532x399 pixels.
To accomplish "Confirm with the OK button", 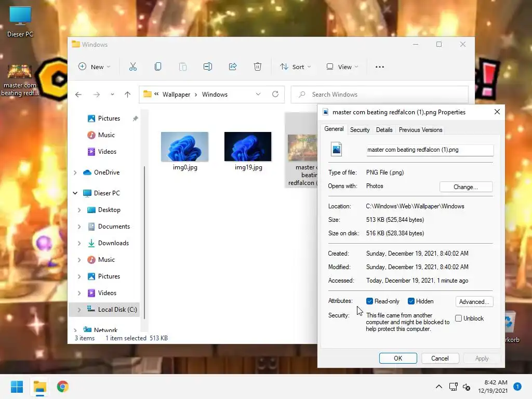I will [398, 358].
